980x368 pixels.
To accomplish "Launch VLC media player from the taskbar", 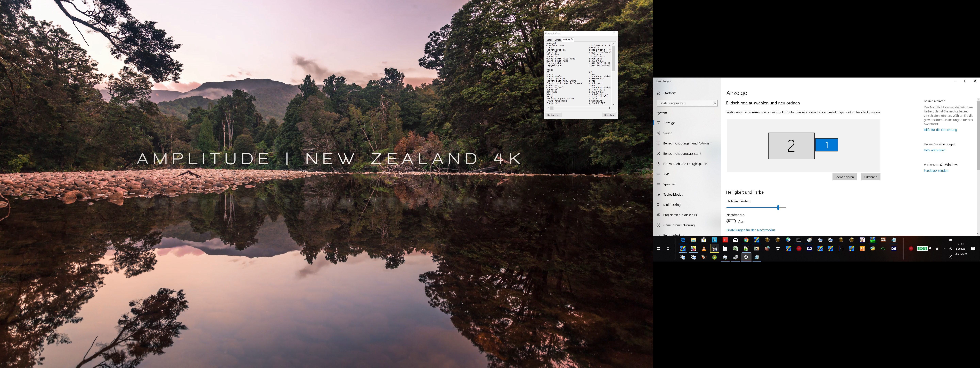I will [x=704, y=249].
